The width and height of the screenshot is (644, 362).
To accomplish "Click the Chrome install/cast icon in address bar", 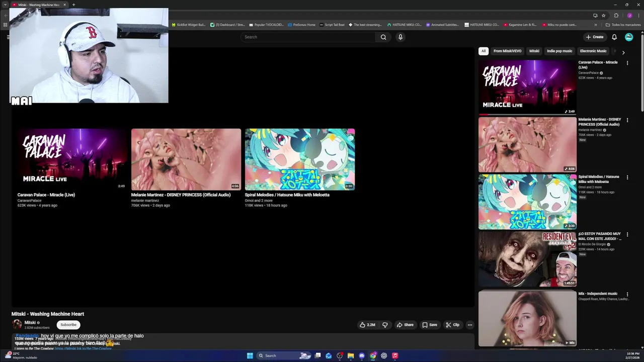I will 595,15.
